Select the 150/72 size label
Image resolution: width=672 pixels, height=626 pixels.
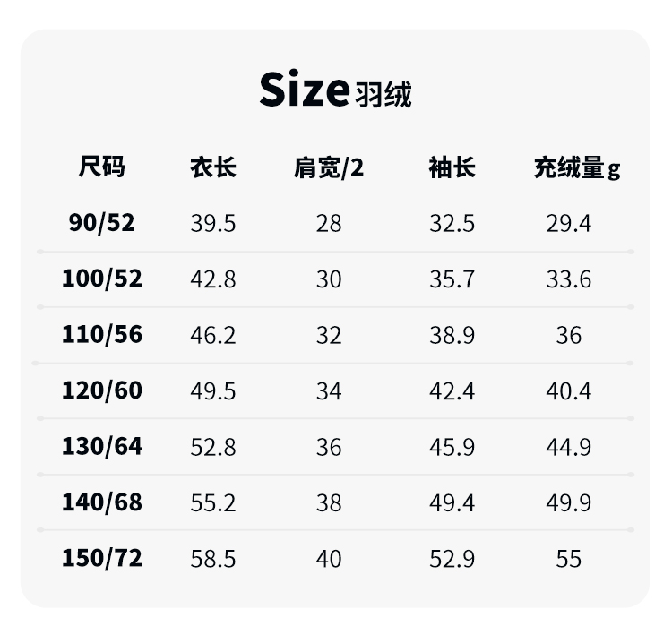(x=101, y=558)
